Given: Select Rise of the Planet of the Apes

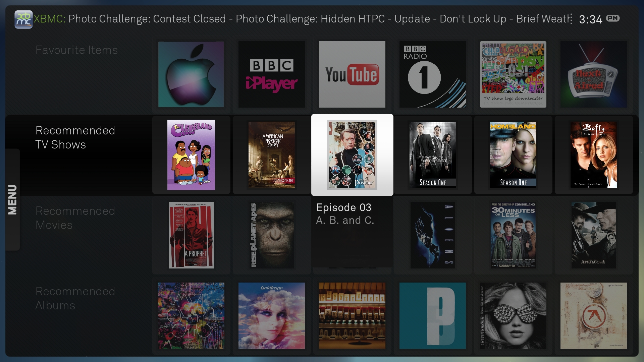Looking at the screenshot, I should pos(271,235).
